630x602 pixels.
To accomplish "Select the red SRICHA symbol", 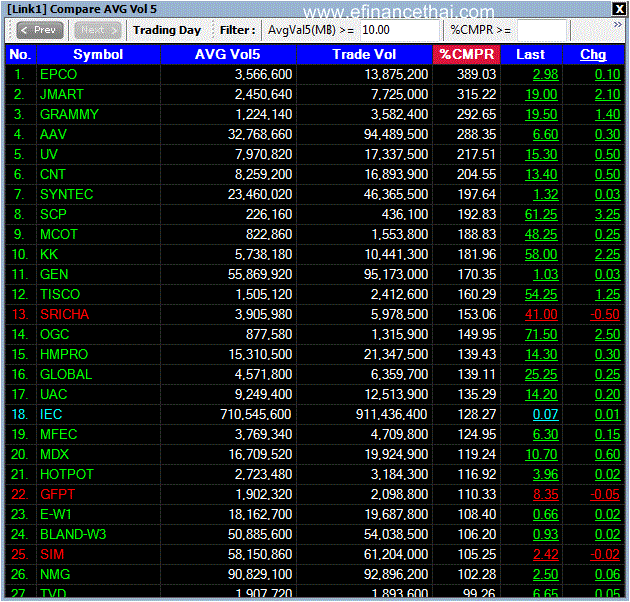I will pyautogui.click(x=64, y=314).
